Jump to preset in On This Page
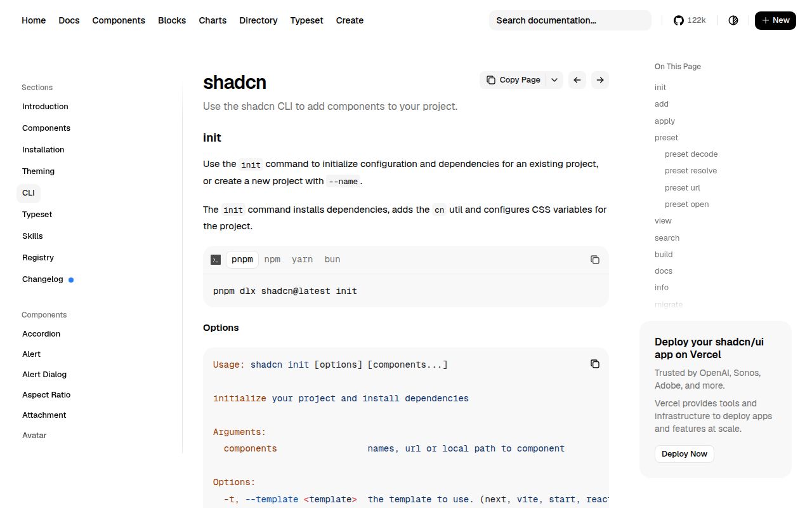This screenshot has width=812, height=508. tap(666, 138)
